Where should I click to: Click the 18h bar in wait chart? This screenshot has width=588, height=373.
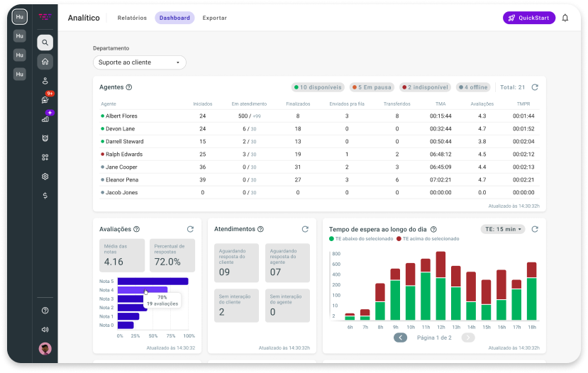point(532,291)
